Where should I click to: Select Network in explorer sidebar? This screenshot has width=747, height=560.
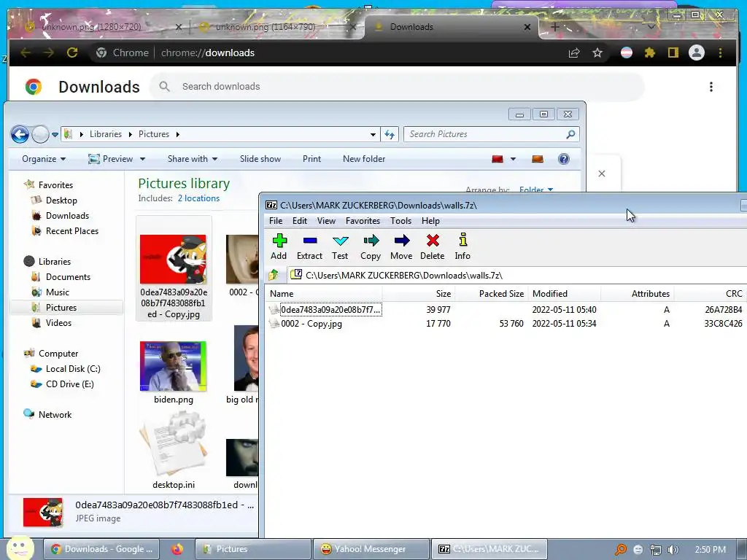click(x=55, y=415)
